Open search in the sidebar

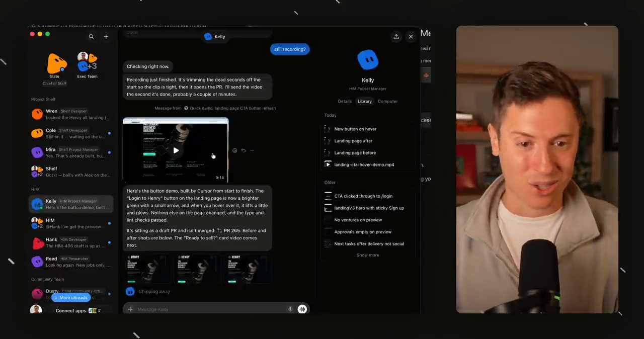click(91, 37)
